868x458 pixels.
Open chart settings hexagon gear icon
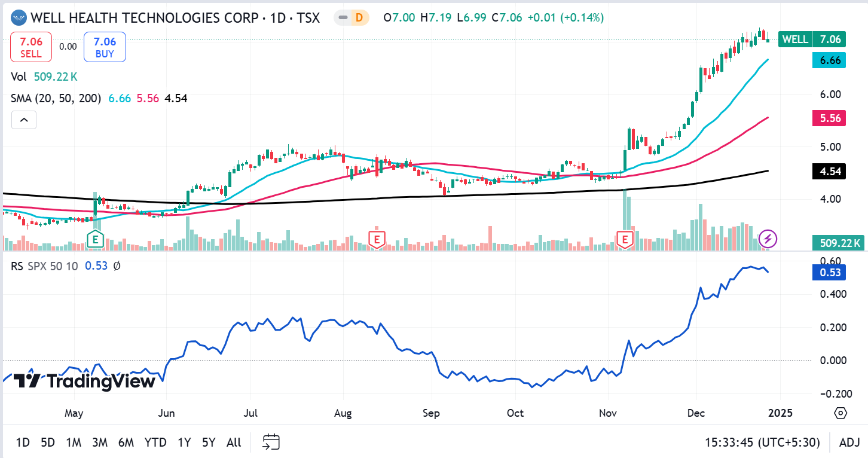tap(841, 413)
